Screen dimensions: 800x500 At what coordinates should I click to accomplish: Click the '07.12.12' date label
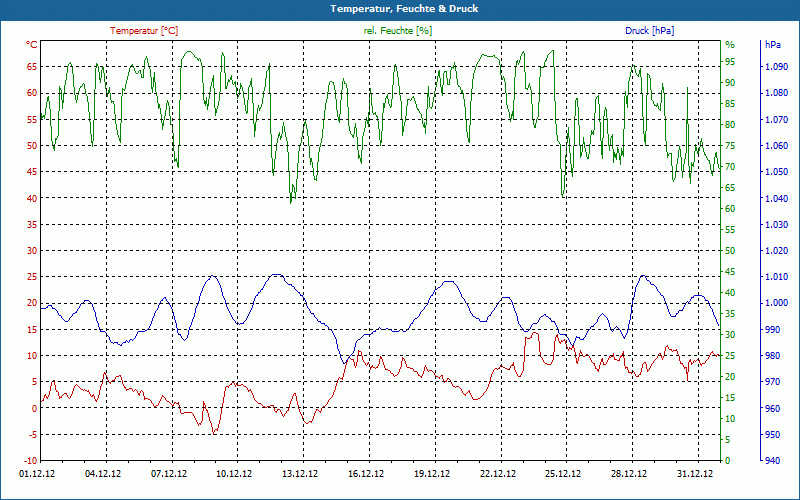tap(169, 473)
